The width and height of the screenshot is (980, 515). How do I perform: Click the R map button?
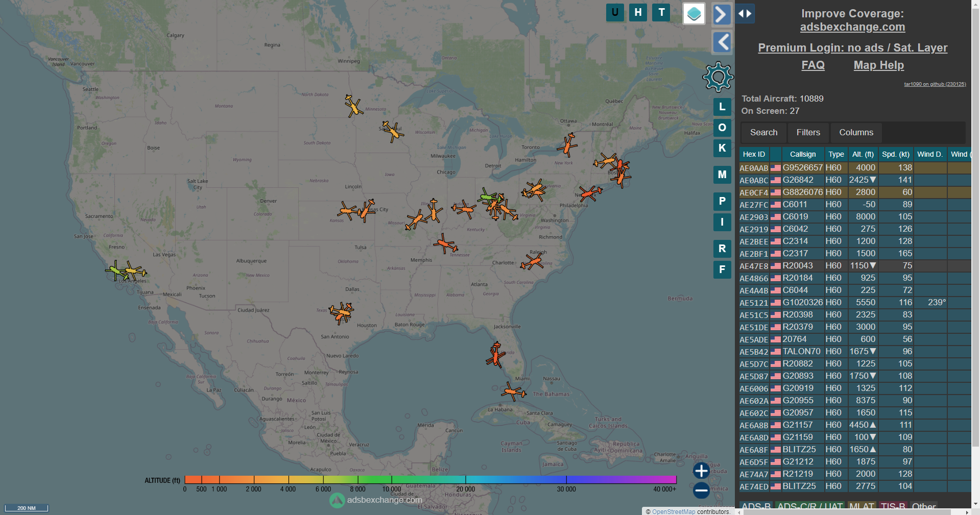pyautogui.click(x=722, y=249)
